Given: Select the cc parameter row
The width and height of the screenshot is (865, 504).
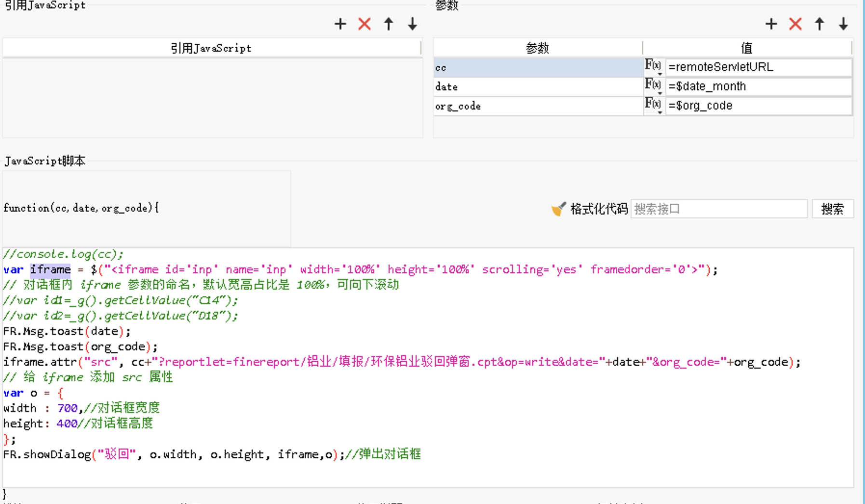Looking at the screenshot, I should click(538, 67).
